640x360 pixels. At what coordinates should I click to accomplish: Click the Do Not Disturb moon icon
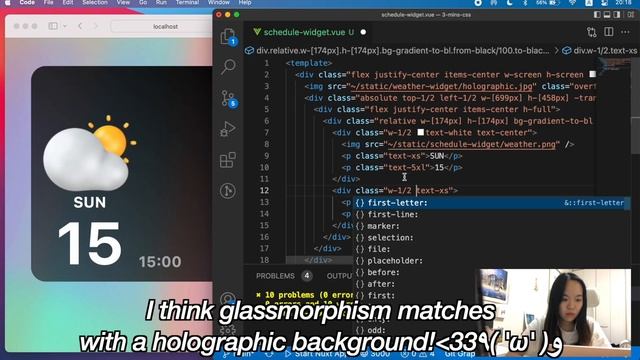click(509, 2)
